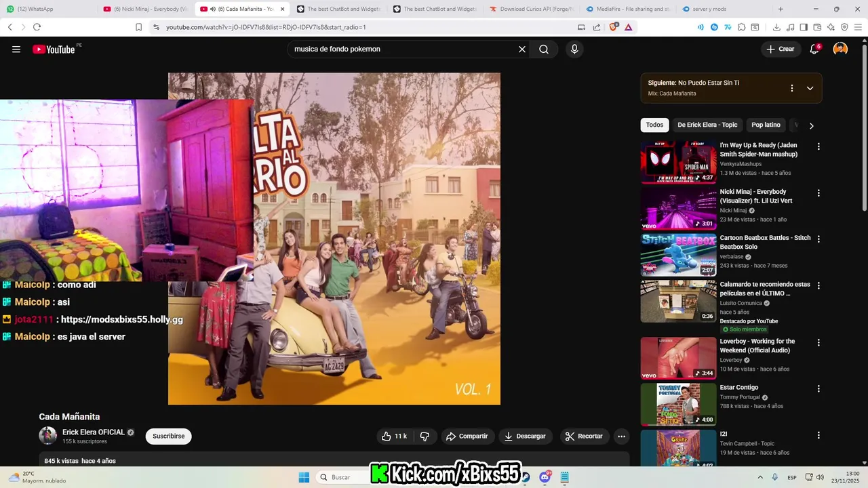Open Calamardo te recomiendo video thumbnail
The height and width of the screenshot is (488, 868).
[678, 301]
